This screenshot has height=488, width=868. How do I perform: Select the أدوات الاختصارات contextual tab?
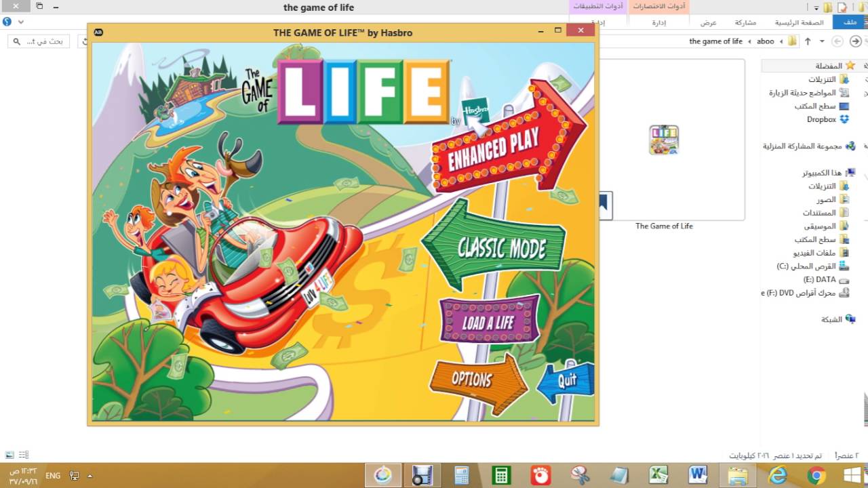(x=659, y=6)
